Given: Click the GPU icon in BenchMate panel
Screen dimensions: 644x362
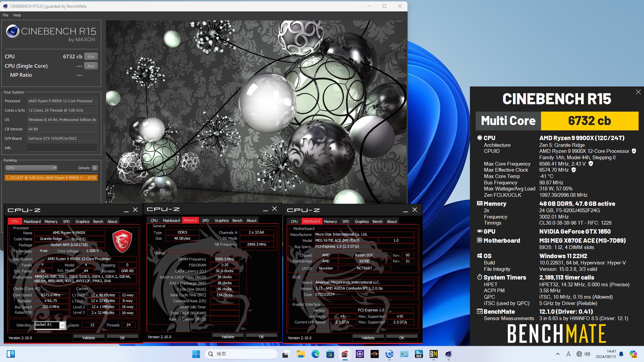Looking at the screenshot, I should pyautogui.click(x=480, y=231).
